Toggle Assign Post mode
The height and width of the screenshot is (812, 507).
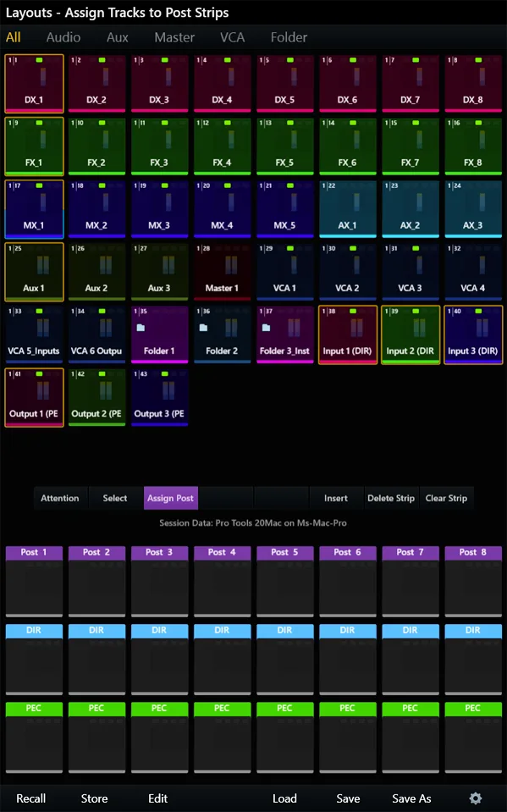170,498
